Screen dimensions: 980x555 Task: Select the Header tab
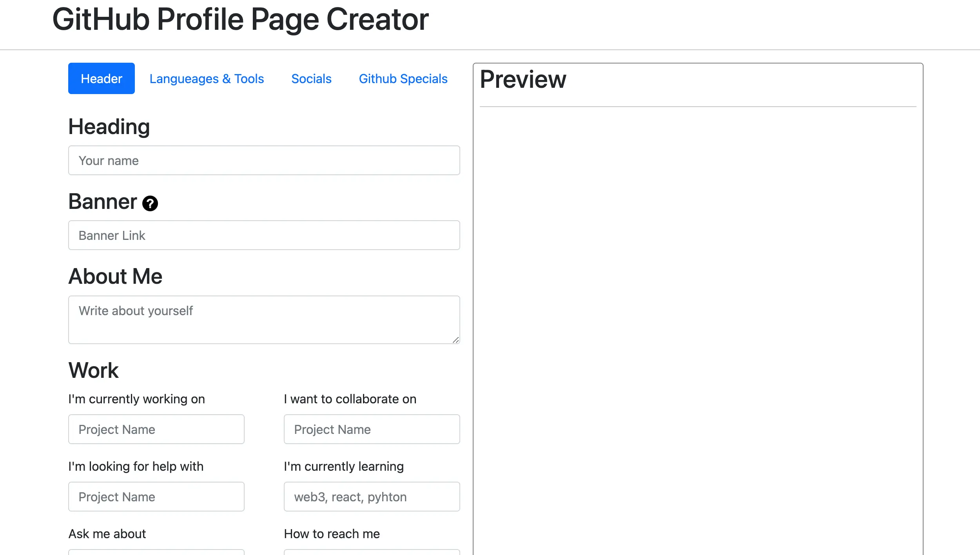click(x=102, y=78)
